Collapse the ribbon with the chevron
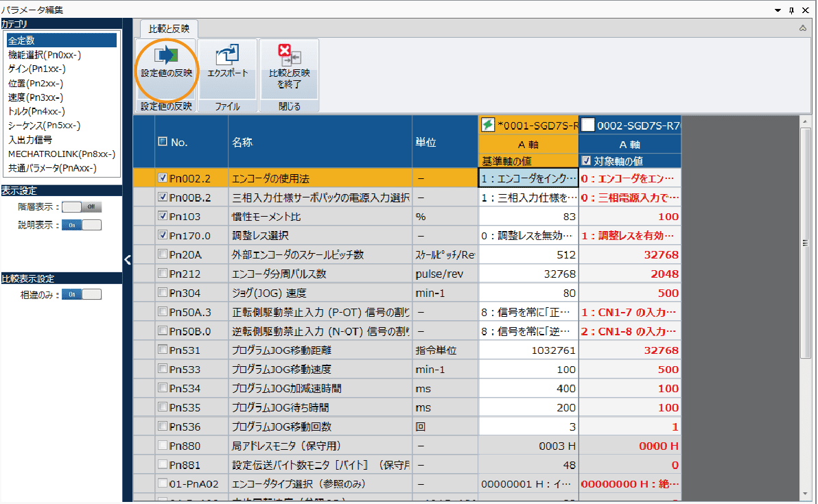 (x=803, y=29)
